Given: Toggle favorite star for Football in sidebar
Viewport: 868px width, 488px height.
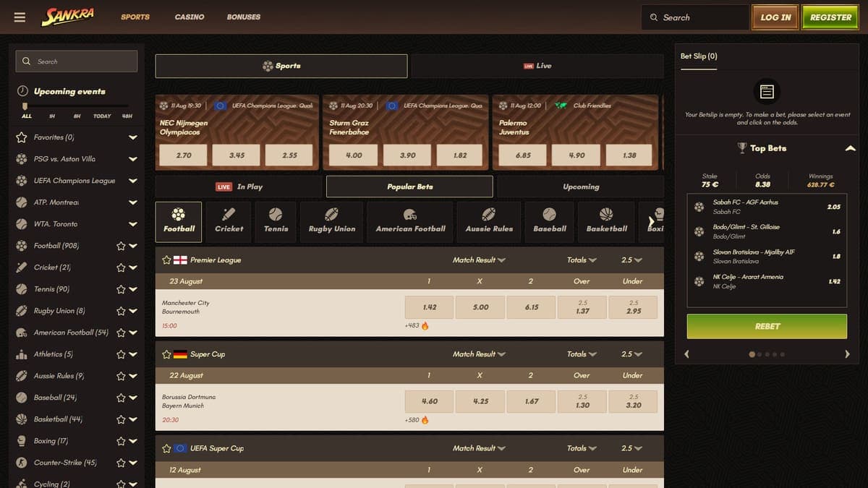Looking at the screenshot, I should pos(122,246).
